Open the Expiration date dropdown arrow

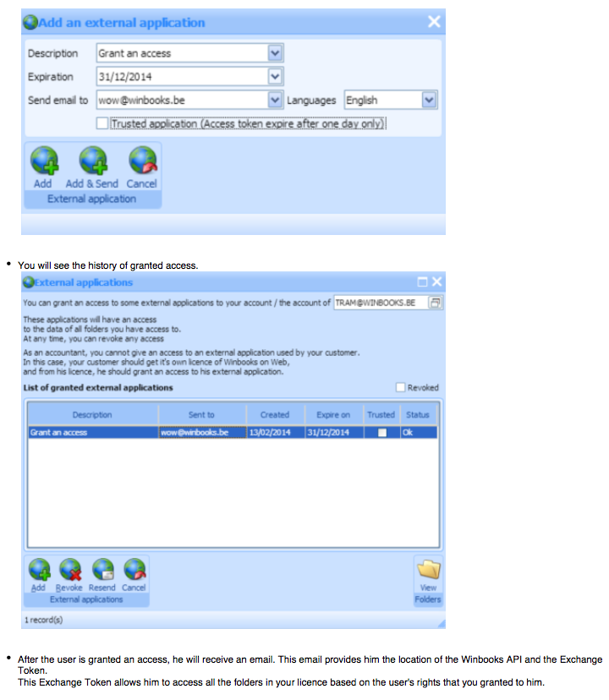point(275,76)
